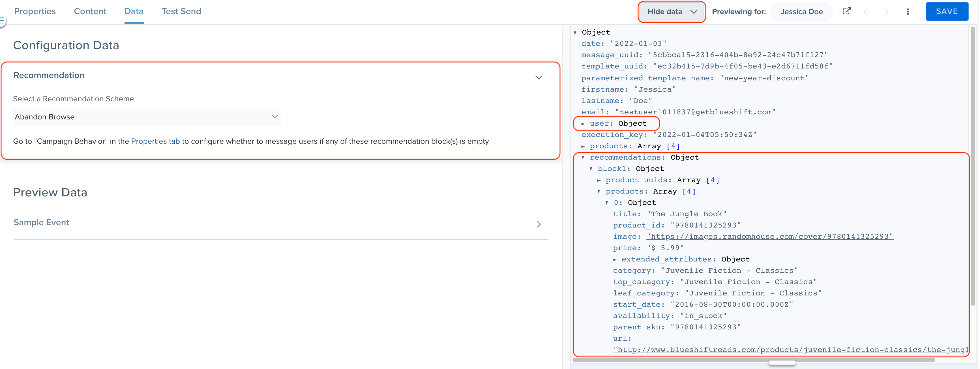This screenshot has width=980, height=369.
Task: Select Jessica Doe preview user
Action: (x=801, y=12)
